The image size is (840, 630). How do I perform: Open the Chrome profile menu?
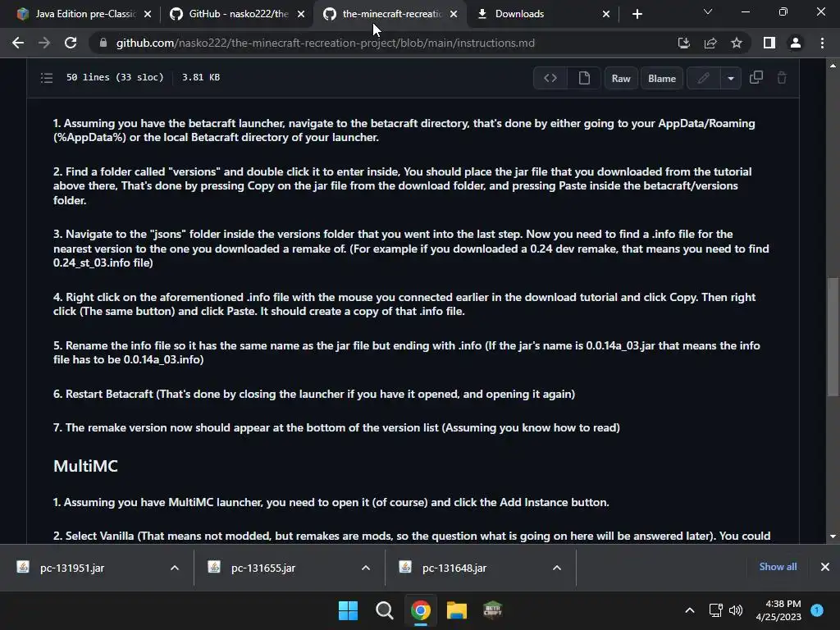pyautogui.click(x=796, y=43)
